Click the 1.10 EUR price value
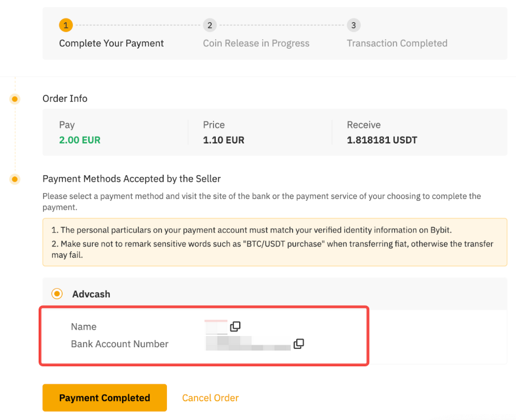The height and width of the screenshot is (420, 516). [x=224, y=140]
